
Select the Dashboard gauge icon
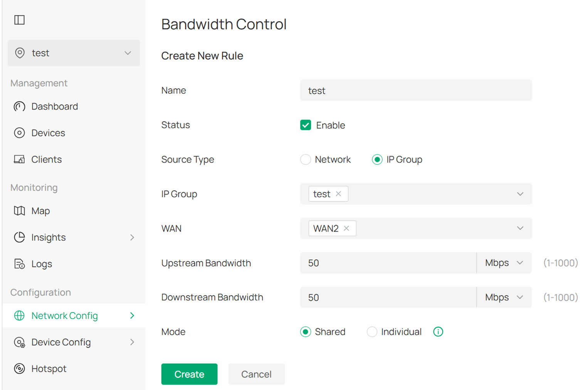tap(19, 106)
